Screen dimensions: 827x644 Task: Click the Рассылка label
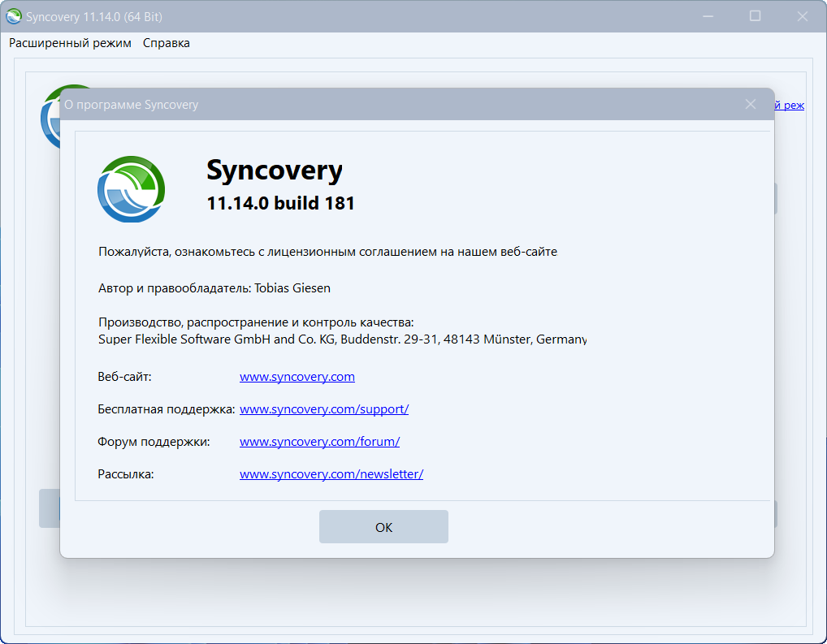(x=126, y=474)
